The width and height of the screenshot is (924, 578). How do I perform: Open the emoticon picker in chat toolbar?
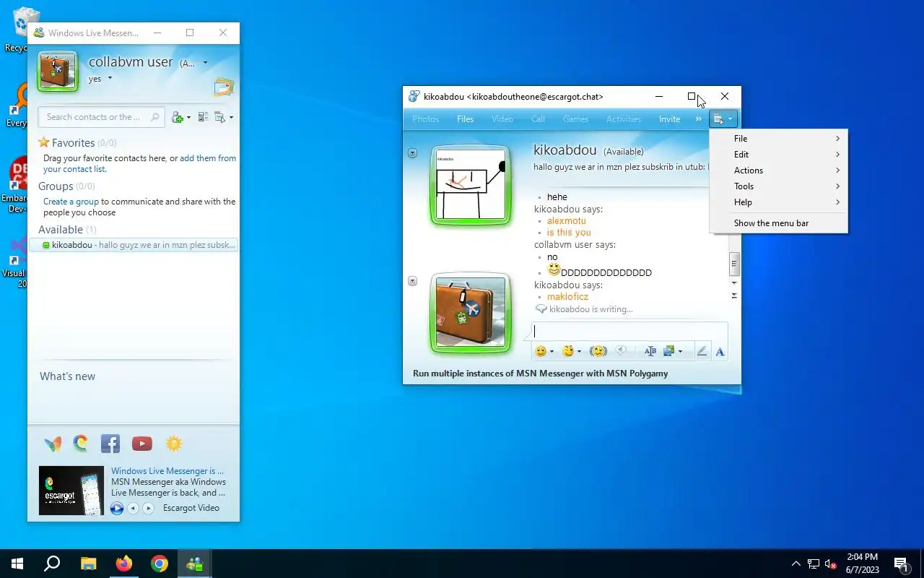pos(540,351)
